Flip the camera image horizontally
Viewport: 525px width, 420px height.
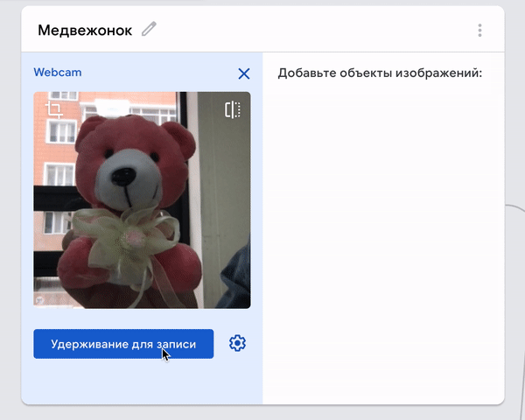coord(233,109)
